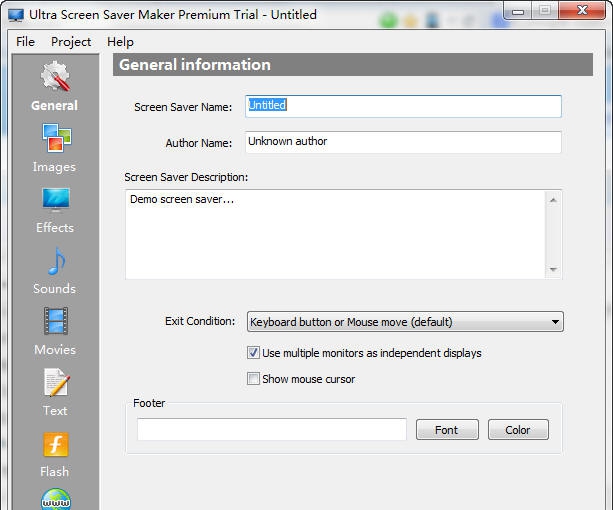Enable Show mouse cursor checkbox
Screen dimensions: 613x510
[x=253, y=378]
